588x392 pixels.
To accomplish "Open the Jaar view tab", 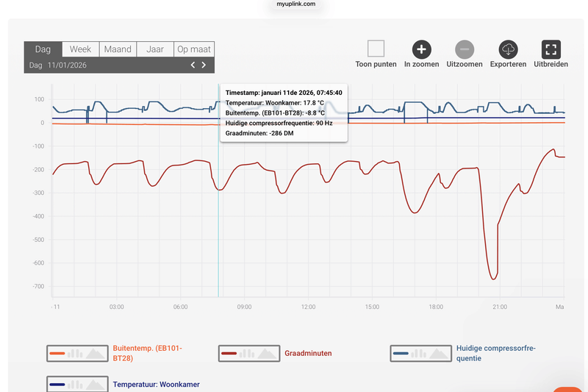I will pos(155,49).
